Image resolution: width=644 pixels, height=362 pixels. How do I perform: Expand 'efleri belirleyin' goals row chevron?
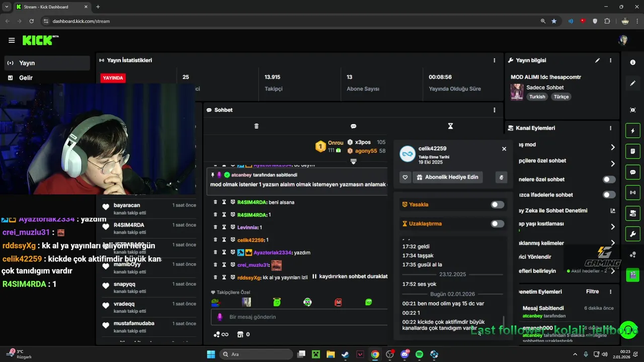(613, 271)
